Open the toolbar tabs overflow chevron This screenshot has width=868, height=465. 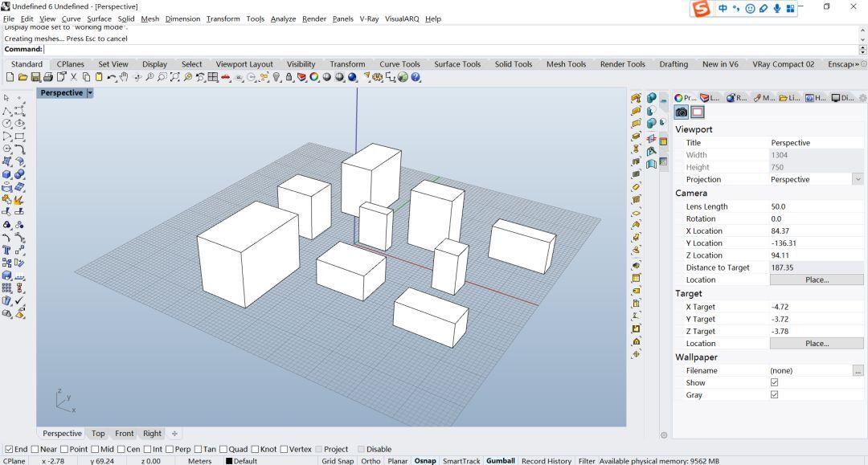point(858,64)
